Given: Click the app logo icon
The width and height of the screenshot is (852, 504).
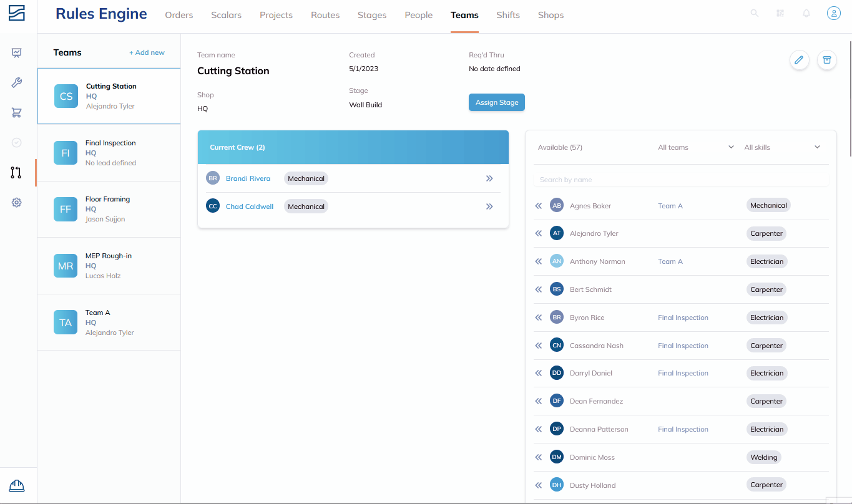Looking at the screenshot, I should click(x=17, y=13).
